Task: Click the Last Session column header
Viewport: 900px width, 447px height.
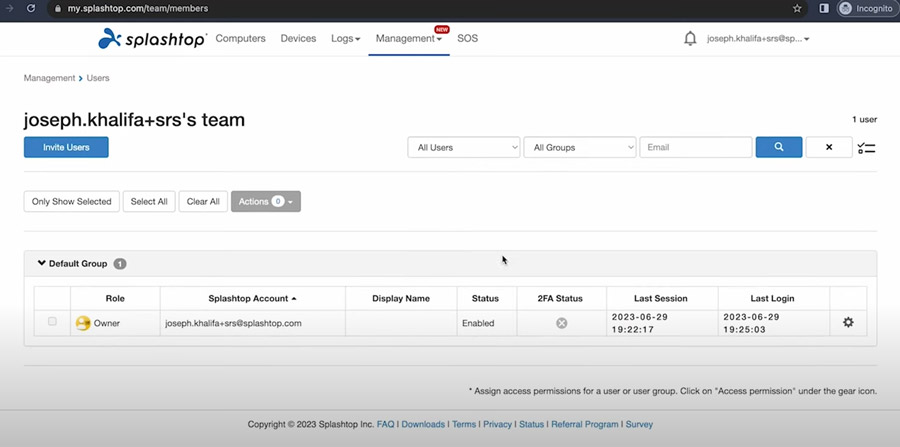Action: (x=661, y=298)
